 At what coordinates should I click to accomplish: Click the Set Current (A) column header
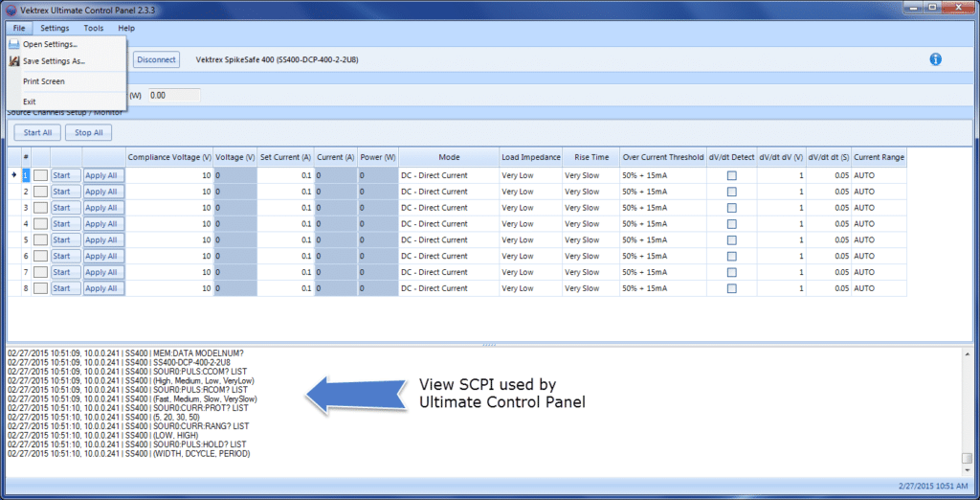point(285,158)
